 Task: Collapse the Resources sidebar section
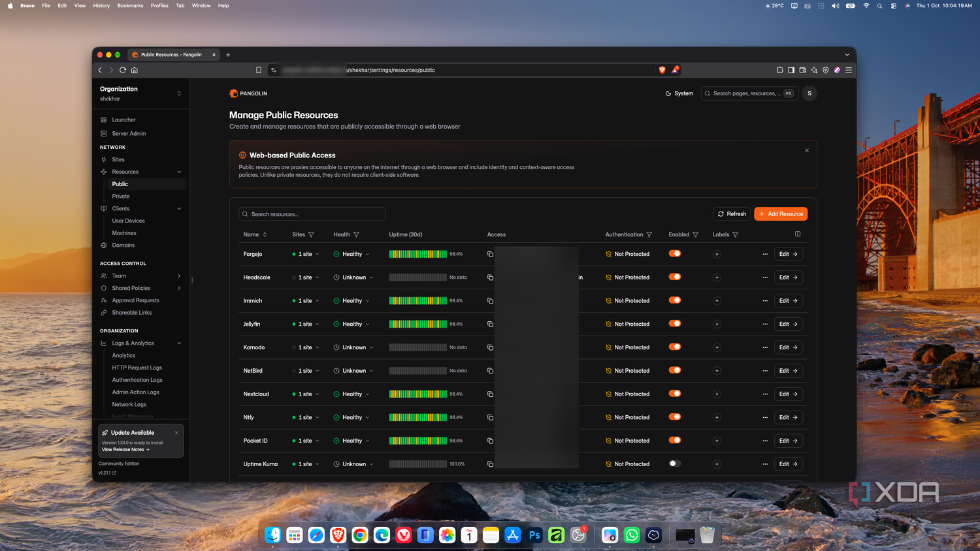tap(179, 172)
